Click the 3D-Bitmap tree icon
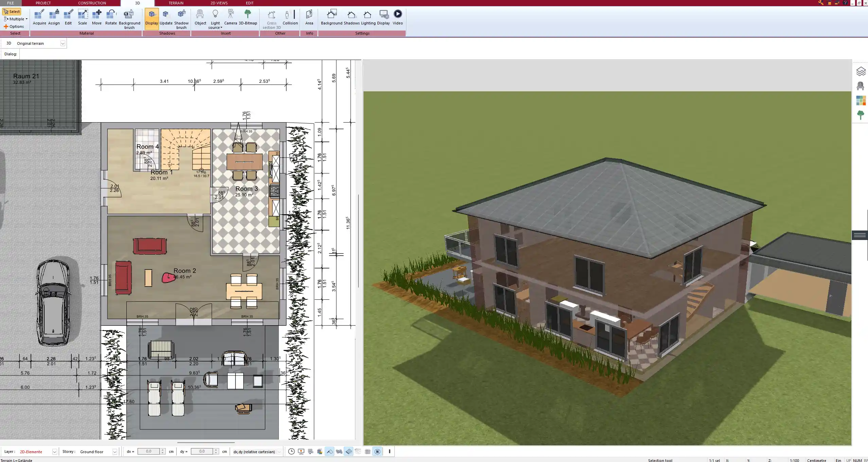 pyautogui.click(x=248, y=18)
